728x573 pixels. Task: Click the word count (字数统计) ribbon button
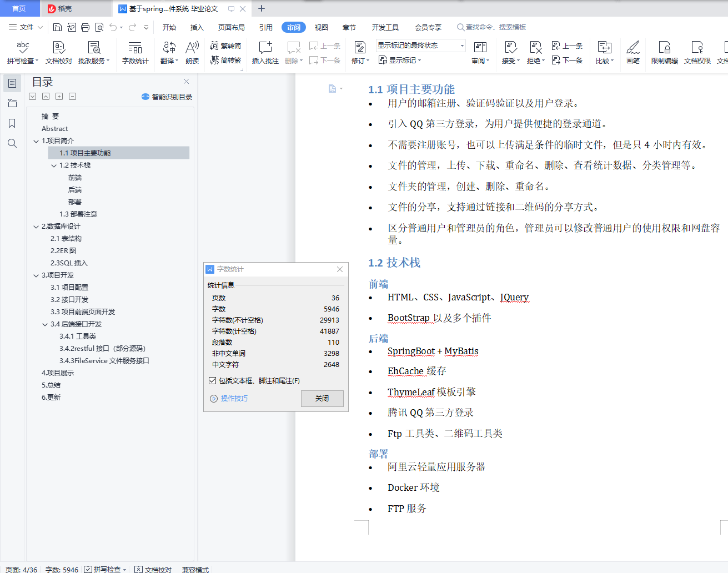tap(135, 53)
